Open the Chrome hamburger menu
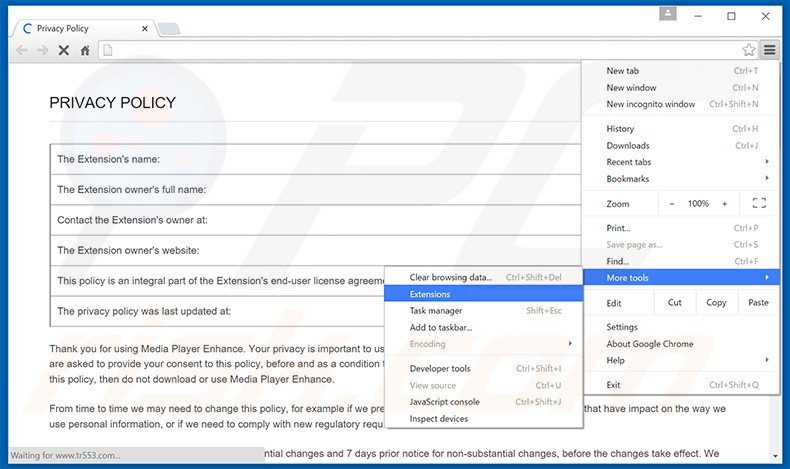This screenshot has width=790, height=469. point(769,50)
